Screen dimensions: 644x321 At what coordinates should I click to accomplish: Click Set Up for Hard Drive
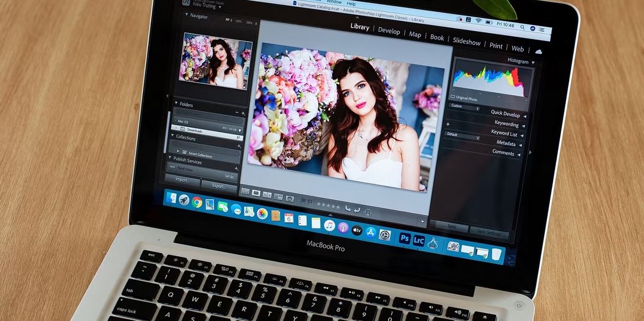(230, 176)
